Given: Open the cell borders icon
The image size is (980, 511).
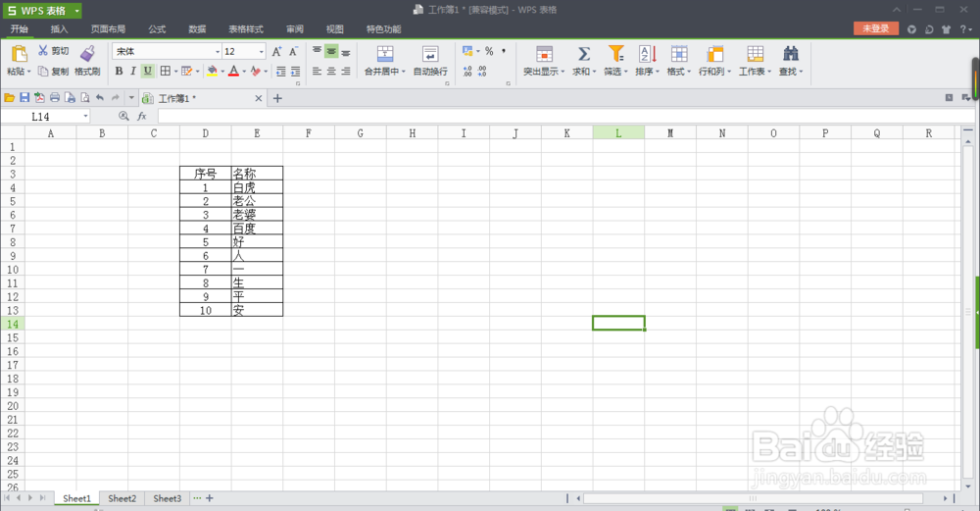Looking at the screenshot, I should click(x=166, y=72).
